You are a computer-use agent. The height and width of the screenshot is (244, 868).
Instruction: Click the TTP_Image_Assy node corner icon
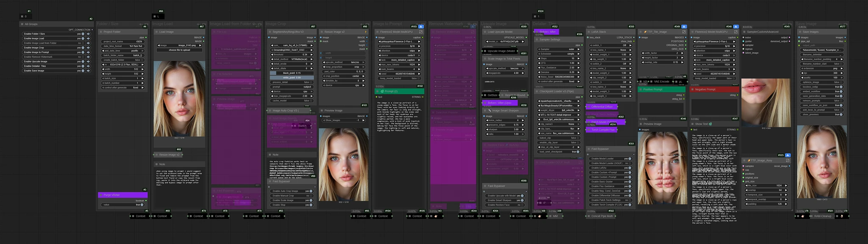click(x=787, y=161)
